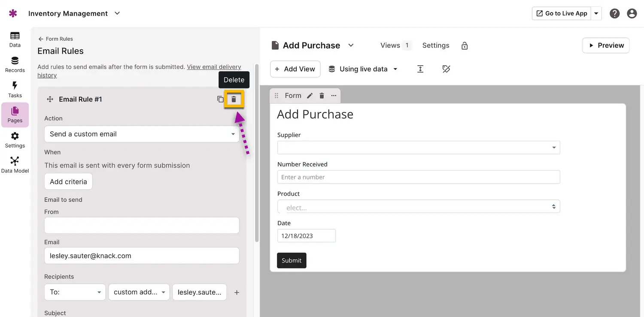Click the Preview button
Image resolution: width=644 pixels, height=317 pixels.
tap(605, 45)
